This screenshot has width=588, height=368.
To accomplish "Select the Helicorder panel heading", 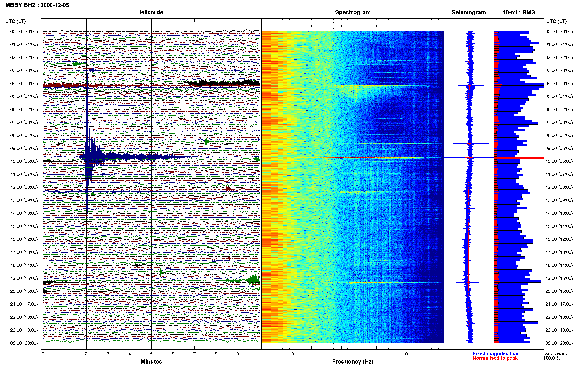I will tap(151, 12).
